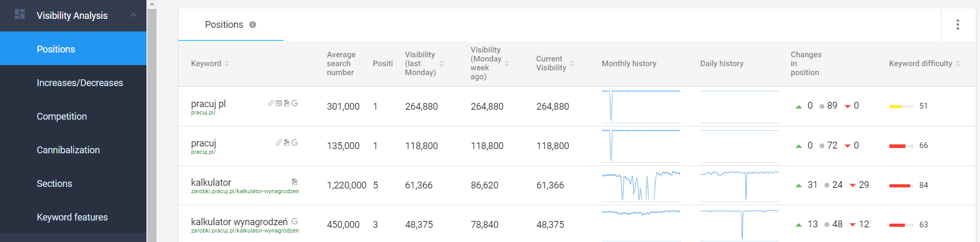Click scrollbar up arrow beside sidebar
The height and width of the screenshot is (242, 980).
point(152,4)
